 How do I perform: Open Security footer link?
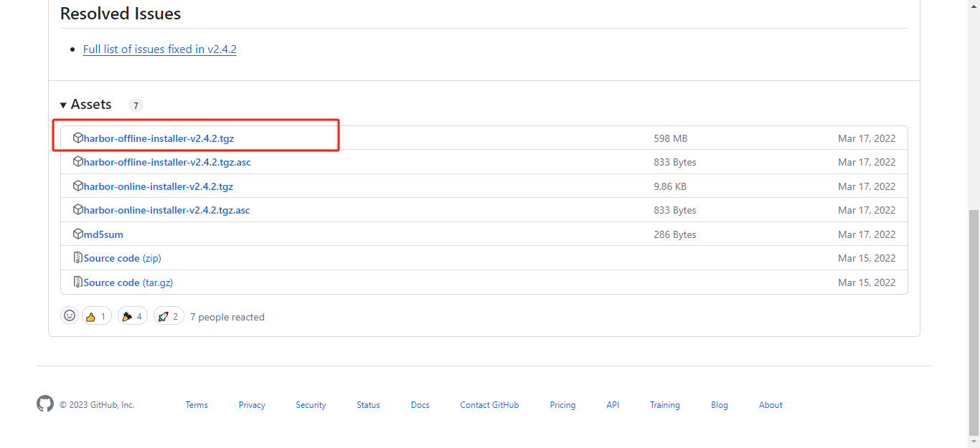[x=311, y=405]
